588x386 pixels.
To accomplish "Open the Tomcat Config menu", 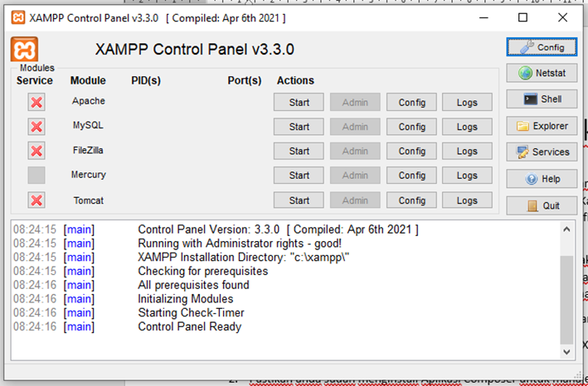I will coord(411,200).
